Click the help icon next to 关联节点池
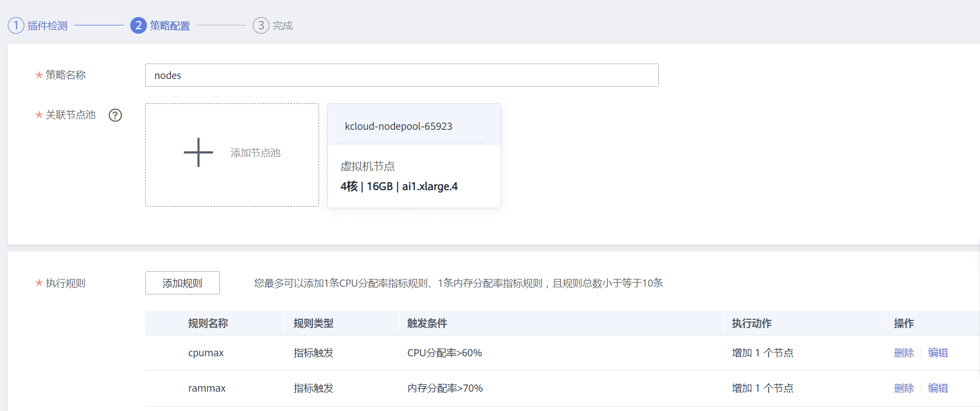 pyautogui.click(x=115, y=115)
